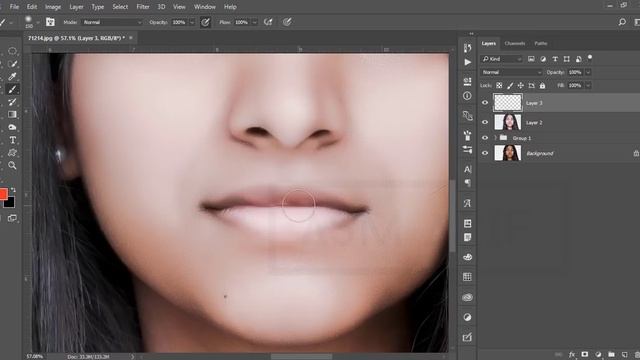
Task: Open the Adjustments panel icon
Action: [467, 317]
